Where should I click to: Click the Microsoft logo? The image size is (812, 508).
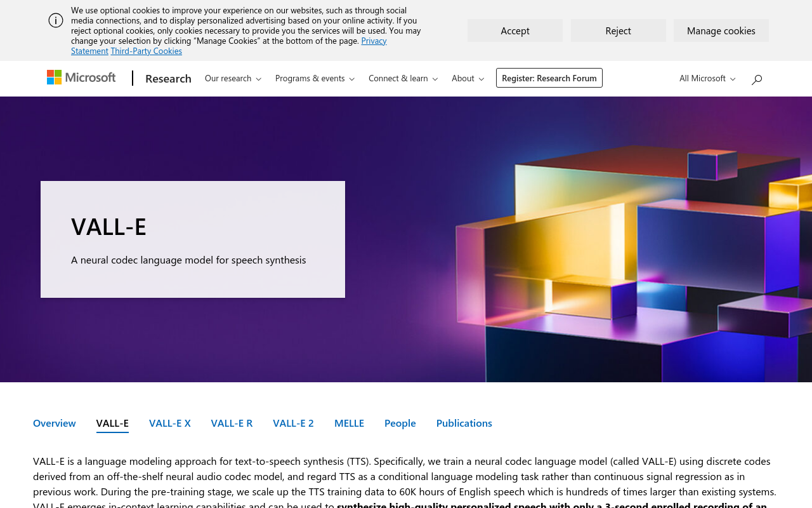[81, 77]
